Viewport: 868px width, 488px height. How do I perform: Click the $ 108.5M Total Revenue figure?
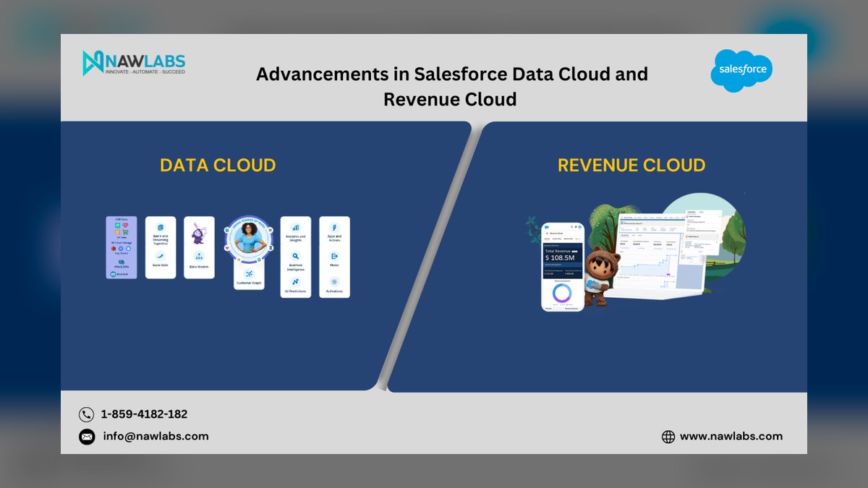pyautogui.click(x=560, y=257)
